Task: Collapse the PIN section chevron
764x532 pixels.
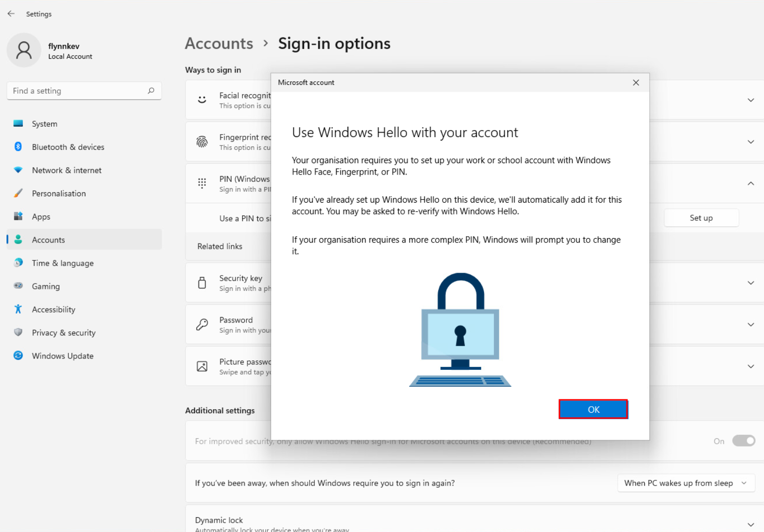Action: pyautogui.click(x=750, y=183)
